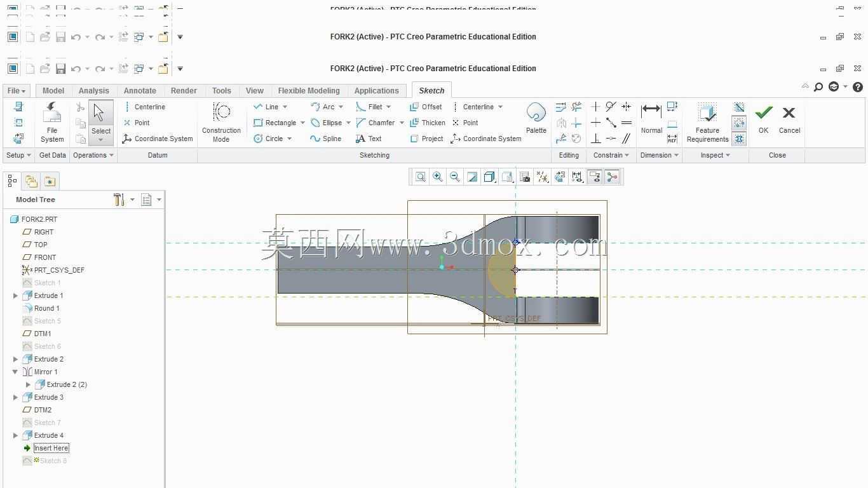Select the Baseline dimension icon
The height and width of the screenshot is (488, 868).
pyautogui.click(x=672, y=123)
